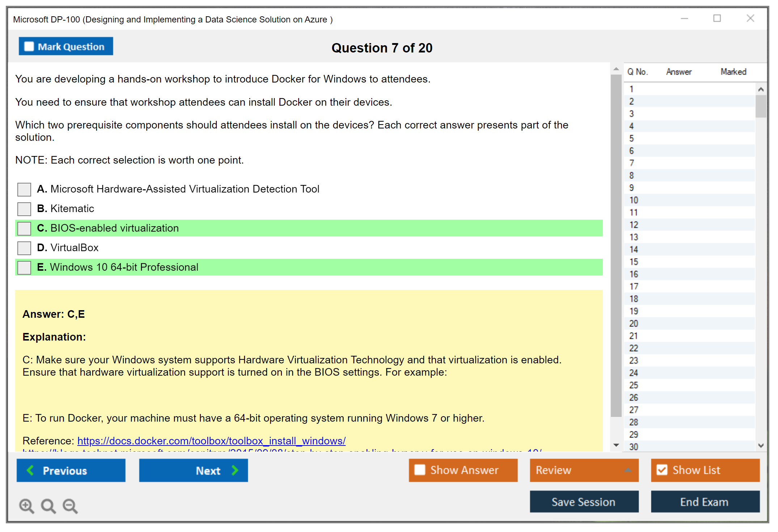Viewport: 778px width, 532px height.
Task: Jump to question 20 in the list
Action: (634, 324)
